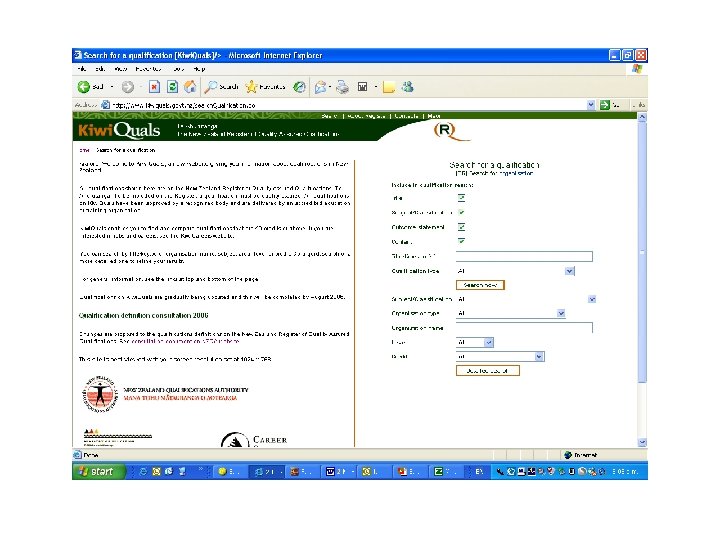Viewport: 720px width, 540px height.
Task: Click the Home breadcrumb link
Action: pos(84,150)
